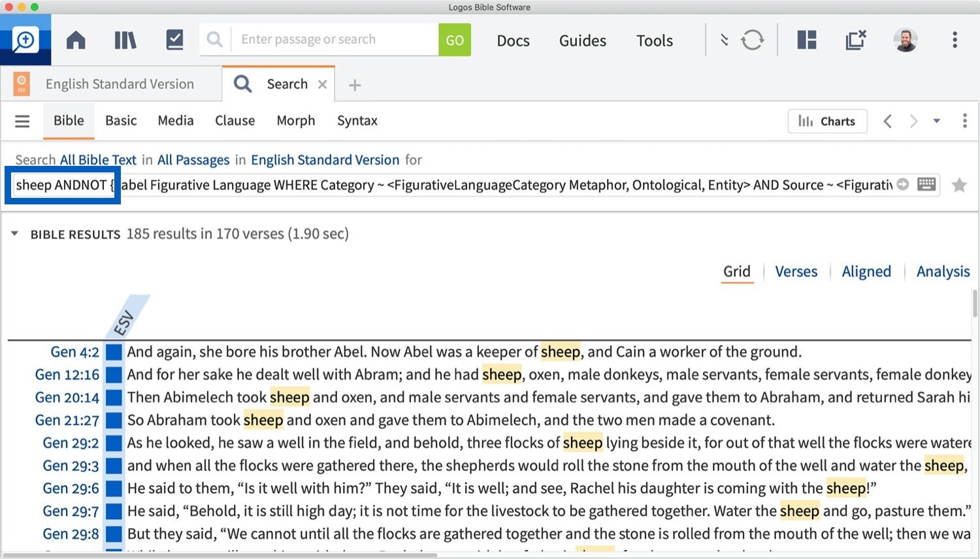Select the Clause search type
The width and height of the screenshot is (980, 559).
[235, 121]
